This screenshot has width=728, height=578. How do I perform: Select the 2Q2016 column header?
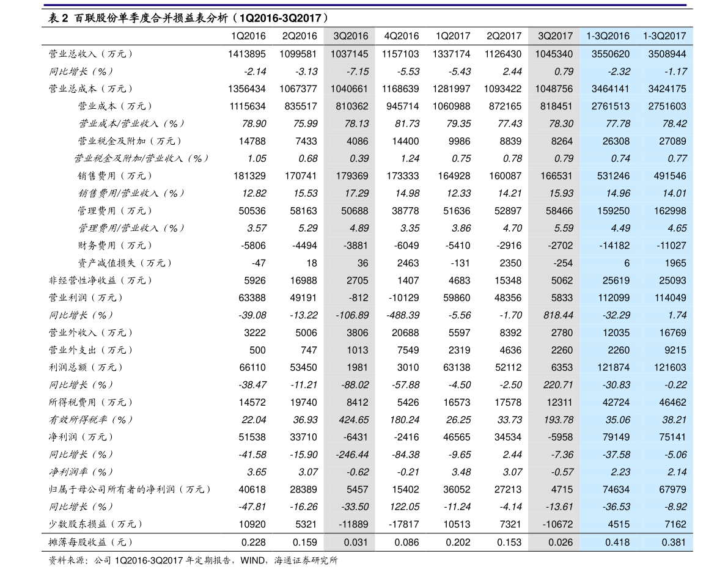pyautogui.click(x=300, y=36)
